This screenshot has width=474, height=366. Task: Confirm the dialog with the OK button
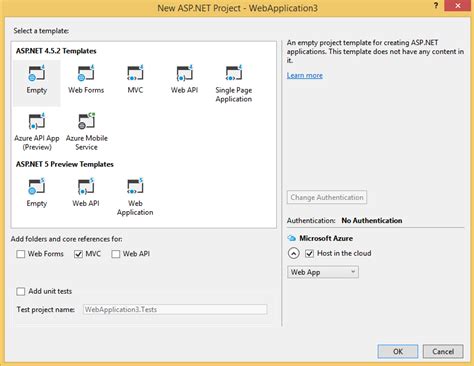click(x=398, y=351)
